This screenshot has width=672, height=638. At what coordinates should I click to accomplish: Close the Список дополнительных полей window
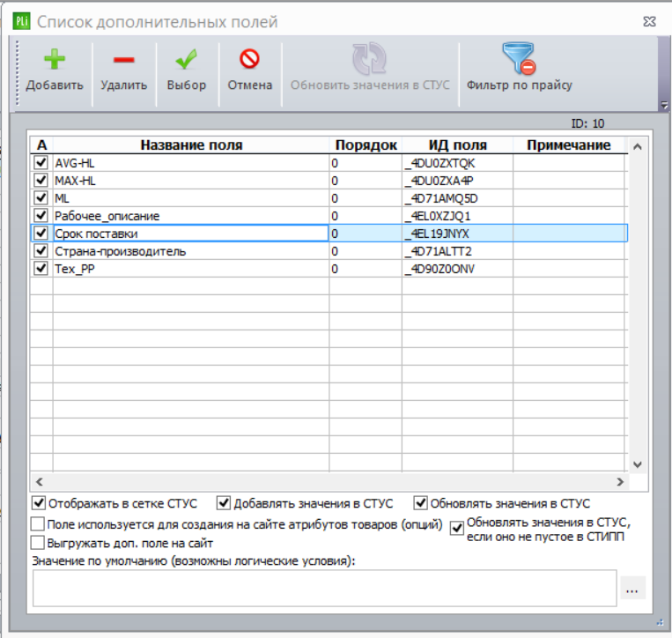pos(650,21)
